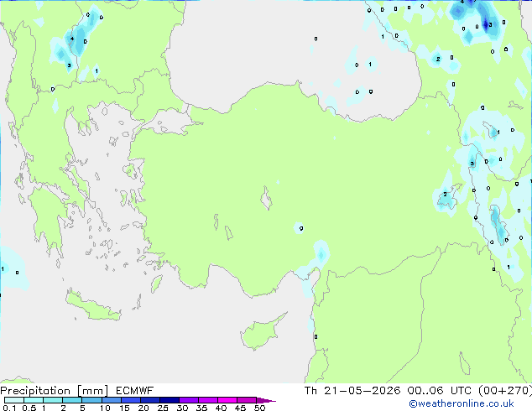Image resolution: width=532 pixels, height=411 pixels.
Task: Click the above-50 mm legend arrow tip
Action: (266, 400)
